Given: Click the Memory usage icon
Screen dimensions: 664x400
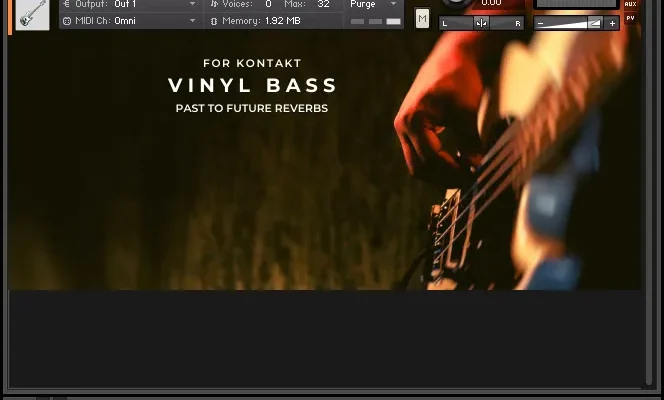Looking at the screenshot, I should point(213,20).
